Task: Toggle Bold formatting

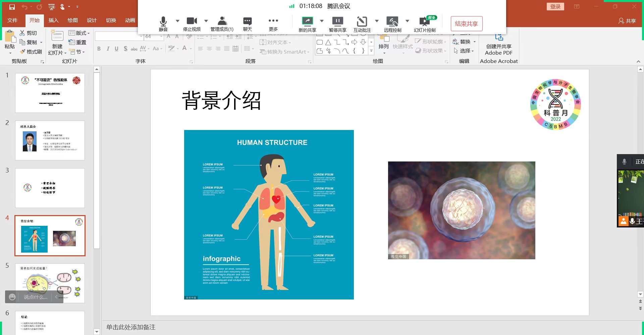Action: tap(99, 49)
